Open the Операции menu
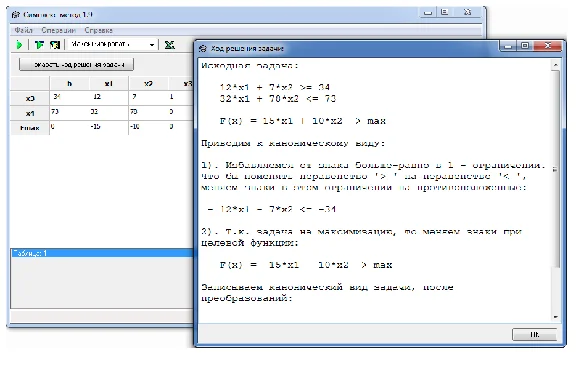This screenshot has width=576, height=368. pos(58,30)
